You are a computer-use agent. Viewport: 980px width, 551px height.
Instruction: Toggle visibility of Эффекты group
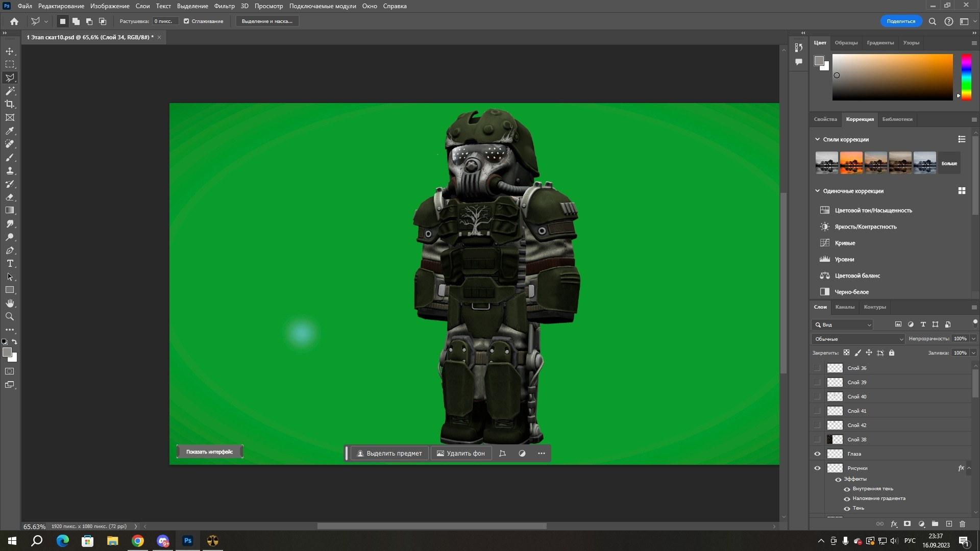pyautogui.click(x=838, y=480)
